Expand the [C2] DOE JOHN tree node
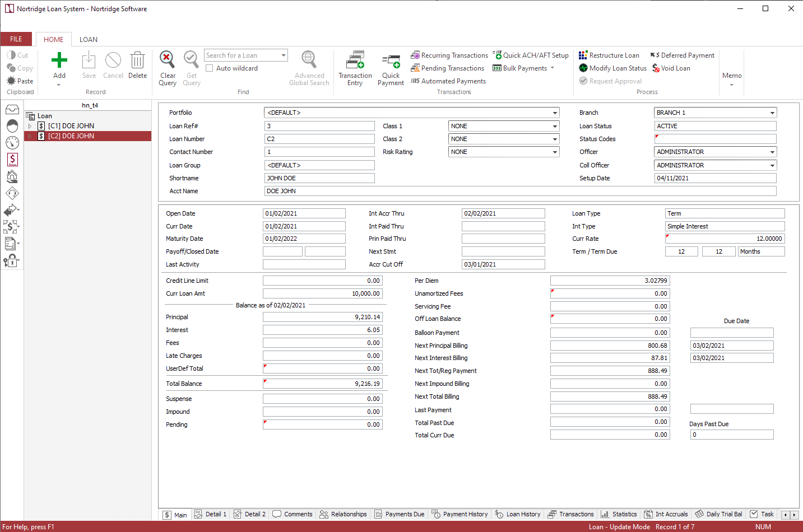The height and width of the screenshot is (532, 803). pos(30,136)
